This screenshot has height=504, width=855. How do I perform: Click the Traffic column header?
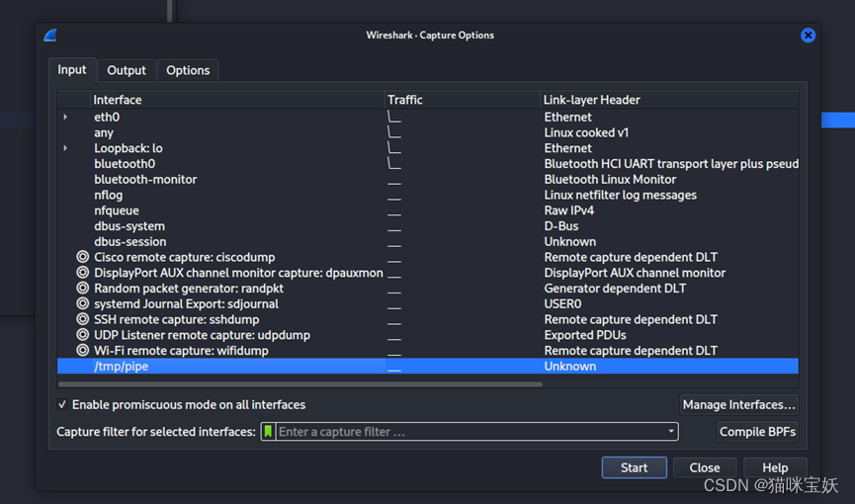coord(463,100)
